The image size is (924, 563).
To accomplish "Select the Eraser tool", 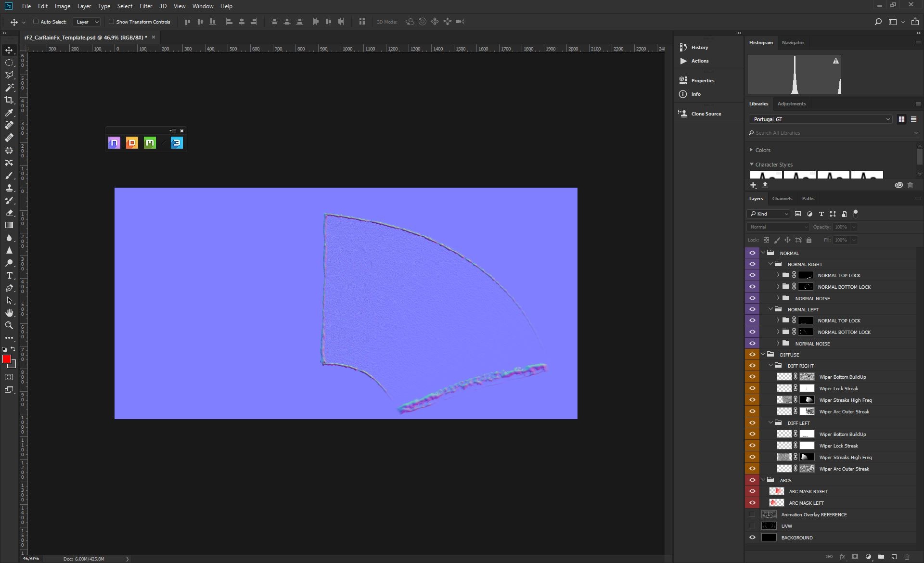I will (9, 213).
